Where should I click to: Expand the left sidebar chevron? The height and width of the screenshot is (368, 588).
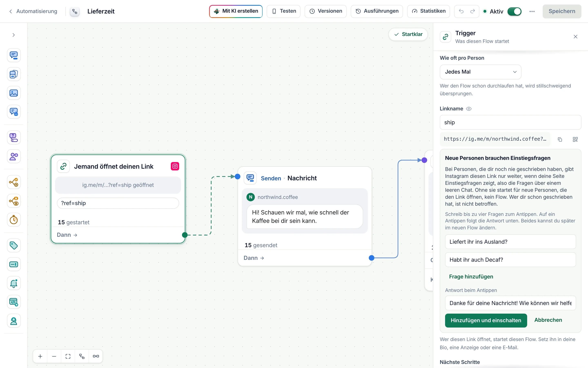pyautogui.click(x=14, y=35)
